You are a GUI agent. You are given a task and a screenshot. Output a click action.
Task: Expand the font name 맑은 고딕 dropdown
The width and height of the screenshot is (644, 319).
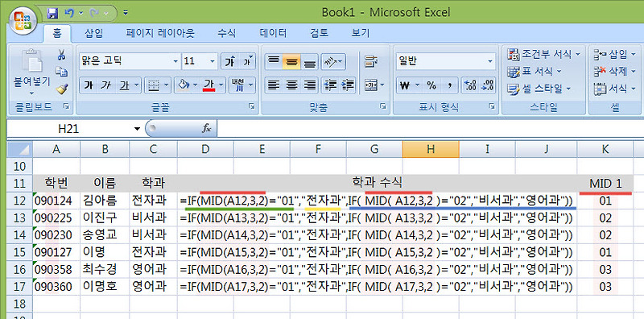[x=175, y=61]
